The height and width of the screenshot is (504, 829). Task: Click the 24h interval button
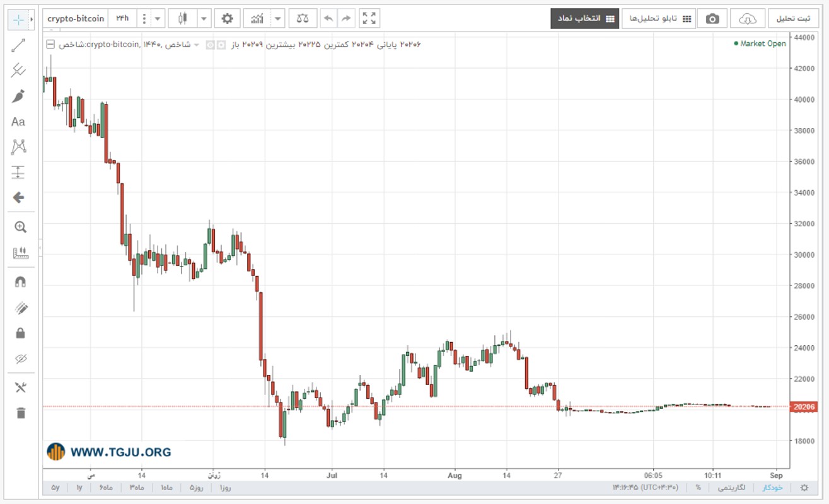(122, 19)
